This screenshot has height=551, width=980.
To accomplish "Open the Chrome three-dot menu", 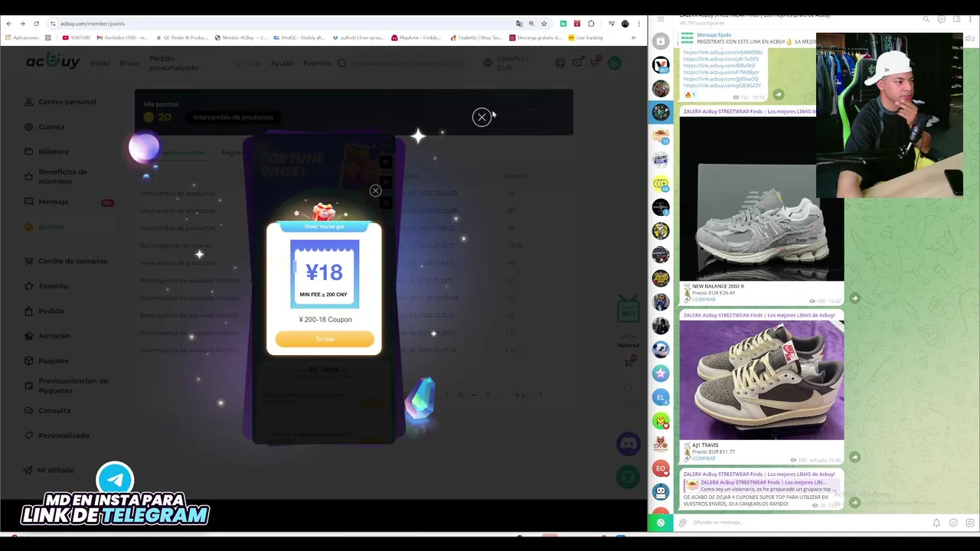I will pos(639,24).
